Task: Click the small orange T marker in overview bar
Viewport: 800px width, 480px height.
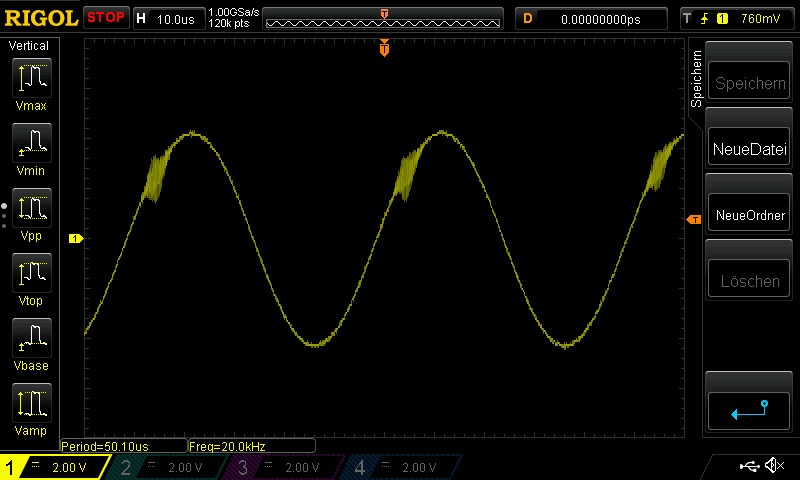Action: point(384,13)
